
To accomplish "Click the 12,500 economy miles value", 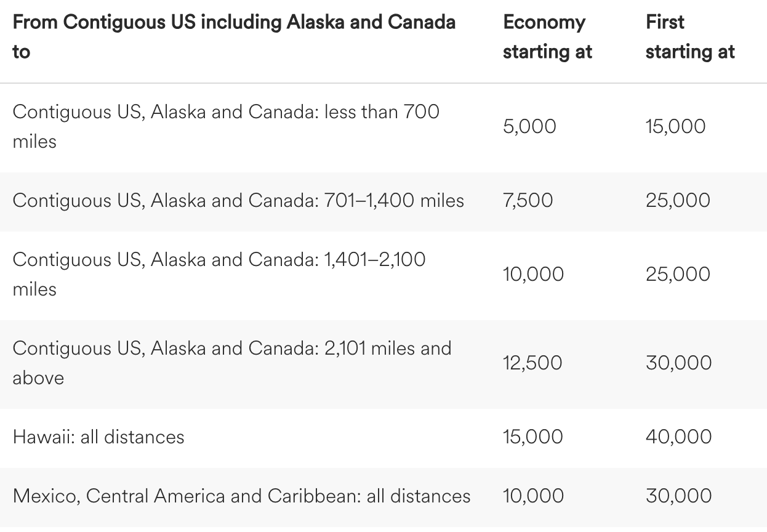I will (532, 363).
